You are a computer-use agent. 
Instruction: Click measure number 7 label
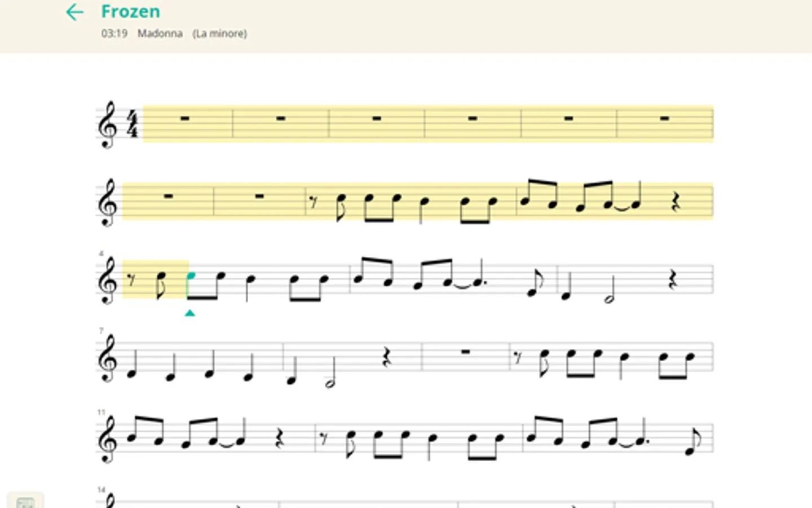[101, 331]
